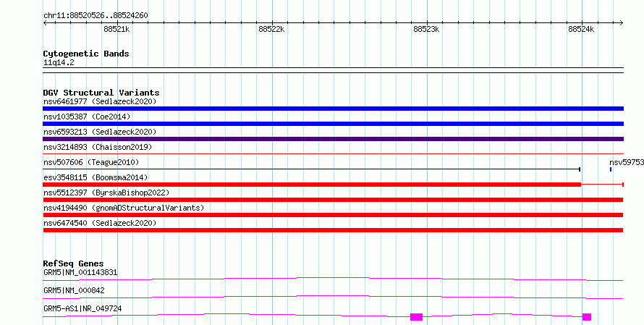Open the nsv6474540 (Sedlazeck2020) label

100,223
